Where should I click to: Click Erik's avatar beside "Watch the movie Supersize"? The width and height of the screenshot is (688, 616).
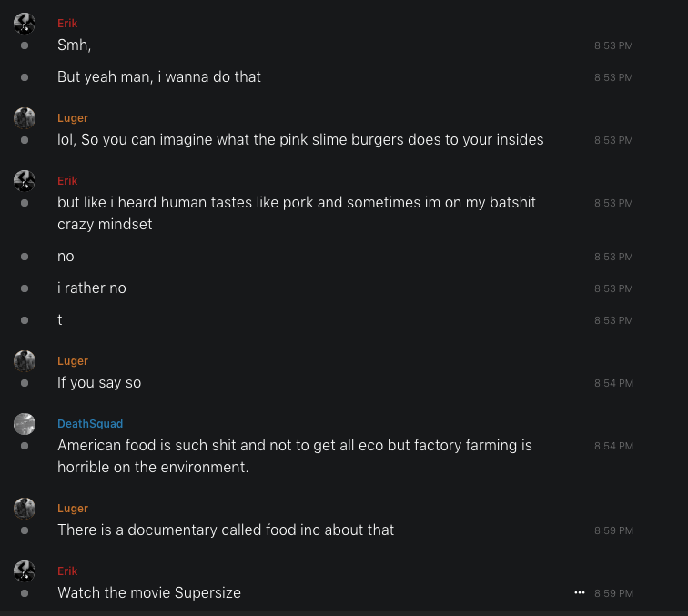(25, 571)
